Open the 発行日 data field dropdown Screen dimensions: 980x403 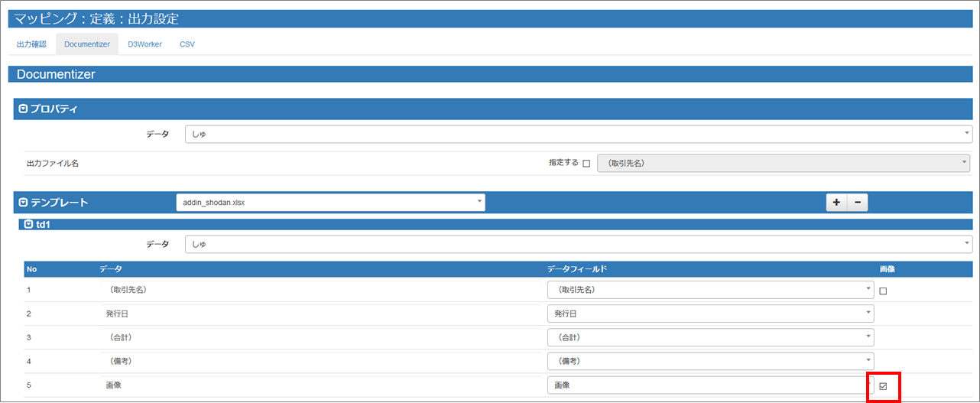coord(710,314)
